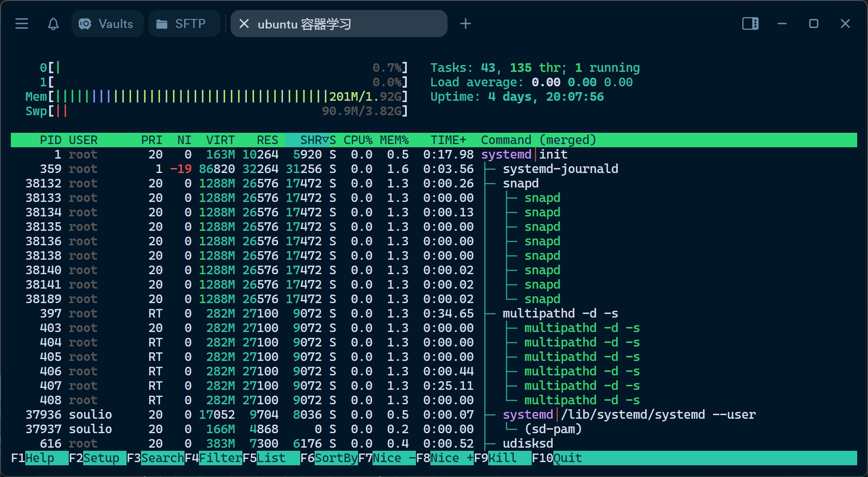
Task: Click the Command (merged) column header
Action: click(x=539, y=140)
